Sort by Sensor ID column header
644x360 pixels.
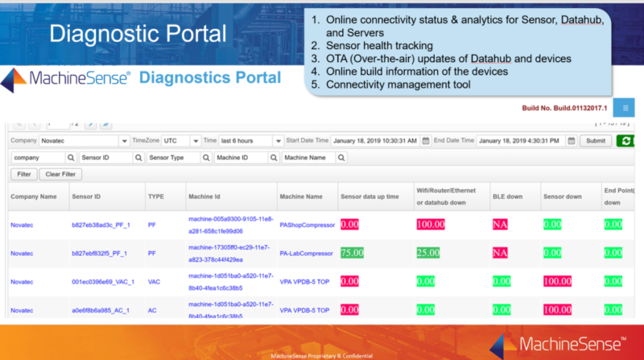(x=85, y=196)
